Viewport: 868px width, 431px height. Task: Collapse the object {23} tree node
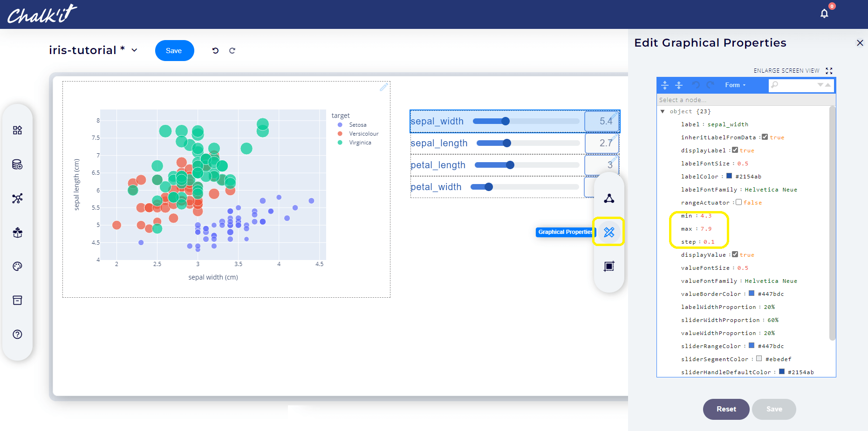663,111
